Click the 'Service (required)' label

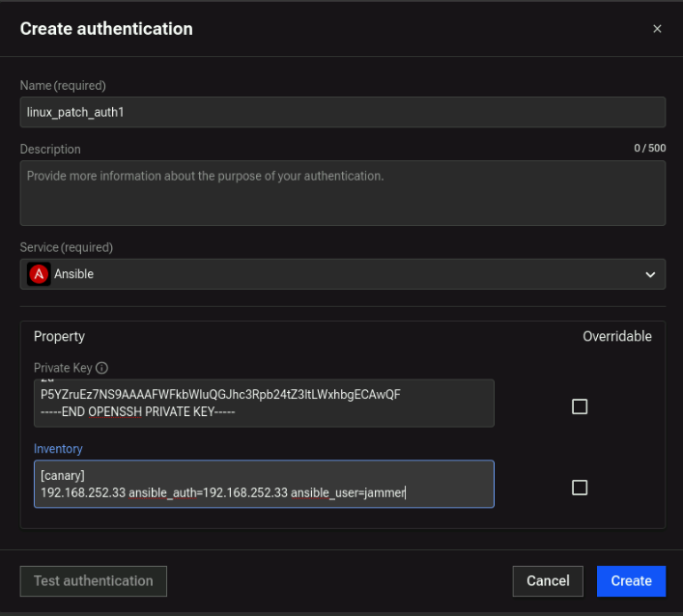67,247
